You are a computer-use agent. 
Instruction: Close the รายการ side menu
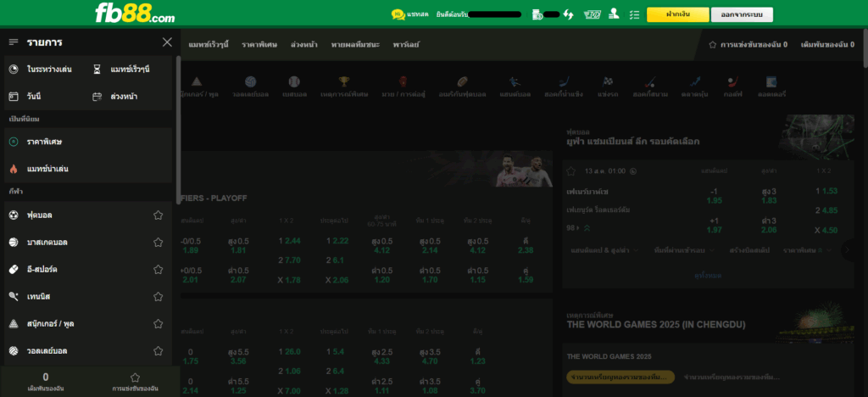point(167,42)
